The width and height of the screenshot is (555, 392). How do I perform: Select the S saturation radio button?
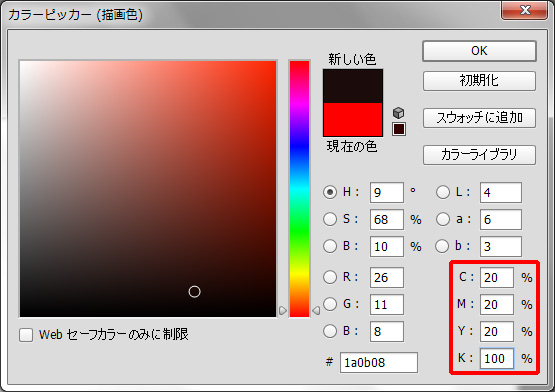point(330,219)
